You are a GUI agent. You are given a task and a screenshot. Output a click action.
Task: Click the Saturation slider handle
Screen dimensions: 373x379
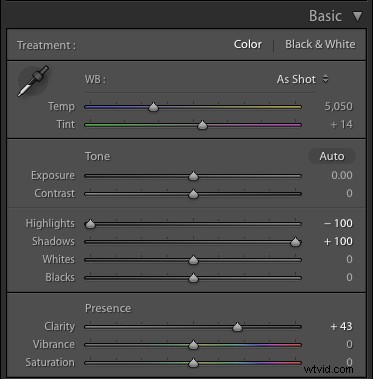[193, 363]
